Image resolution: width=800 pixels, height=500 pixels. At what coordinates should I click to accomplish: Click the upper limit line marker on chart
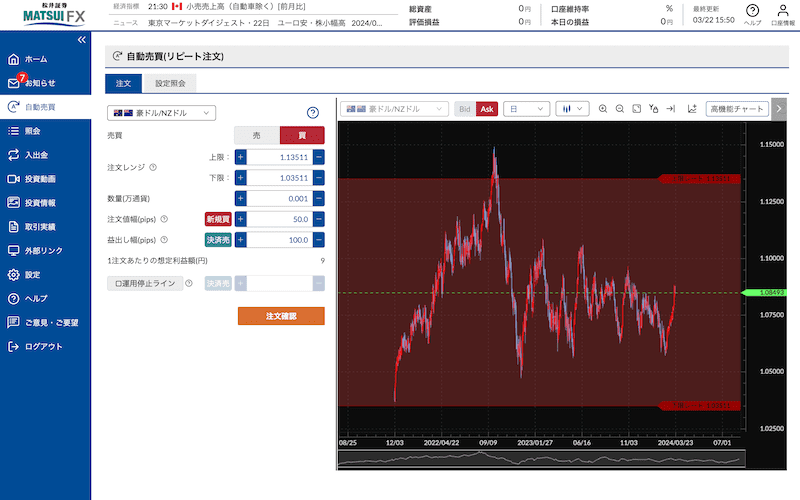[x=698, y=179]
